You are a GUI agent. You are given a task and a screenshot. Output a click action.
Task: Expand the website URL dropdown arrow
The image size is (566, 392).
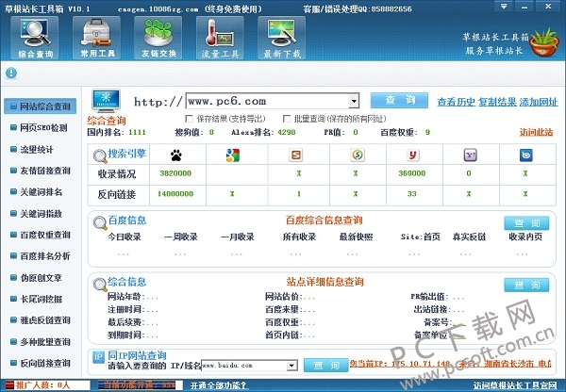(354, 102)
